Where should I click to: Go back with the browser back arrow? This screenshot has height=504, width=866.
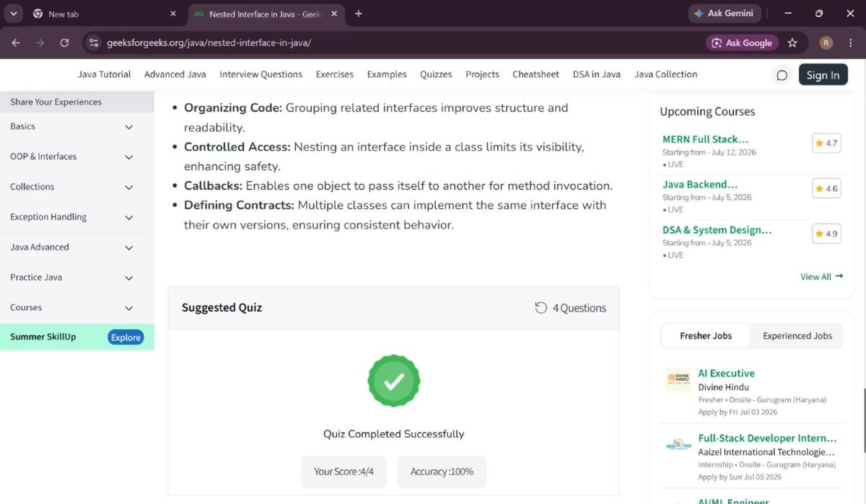[16, 43]
